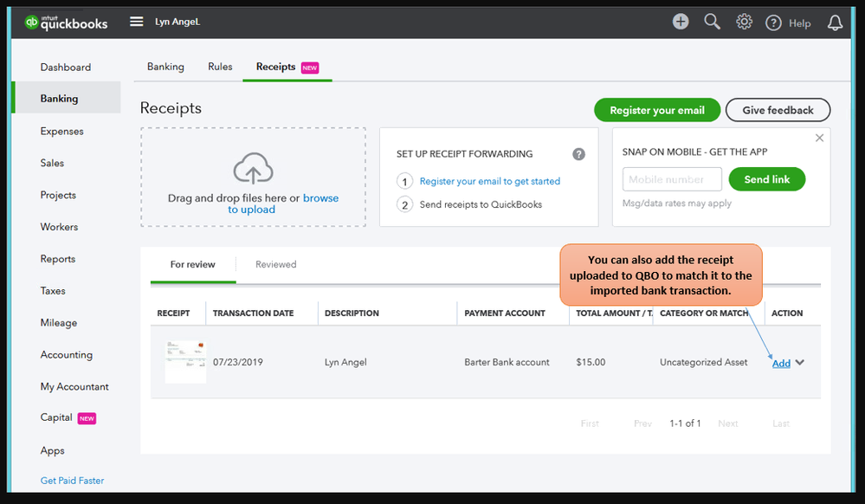Click the Barter Bank account cell

[x=507, y=362]
